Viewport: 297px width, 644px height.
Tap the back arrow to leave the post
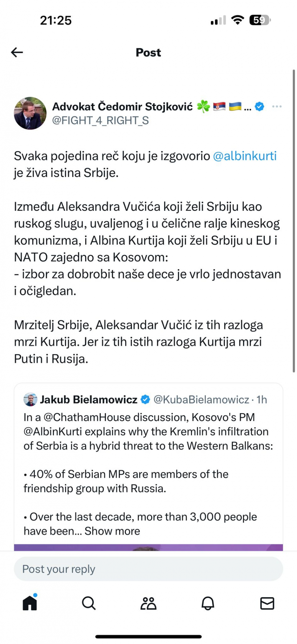pyautogui.click(x=16, y=52)
